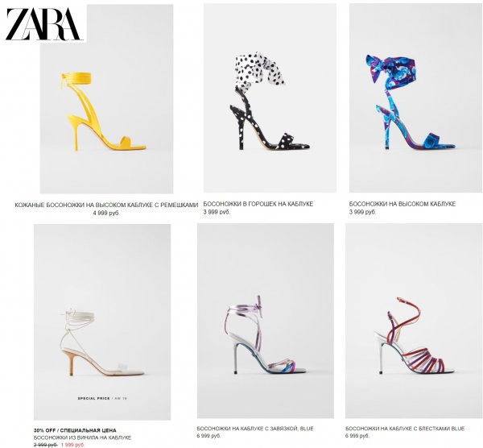Click the БОСОНОЖКИ ИЗ ВИНИЛА НА КАБЛУКЕ title
The image size is (483, 448).
pyautogui.click(x=82, y=438)
